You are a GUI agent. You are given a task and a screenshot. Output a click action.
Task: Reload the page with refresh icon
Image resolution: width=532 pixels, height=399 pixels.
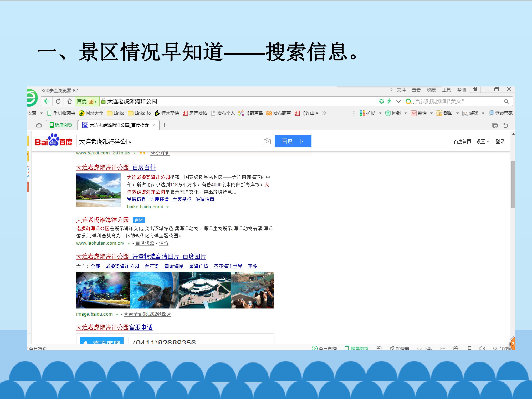point(58,101)
